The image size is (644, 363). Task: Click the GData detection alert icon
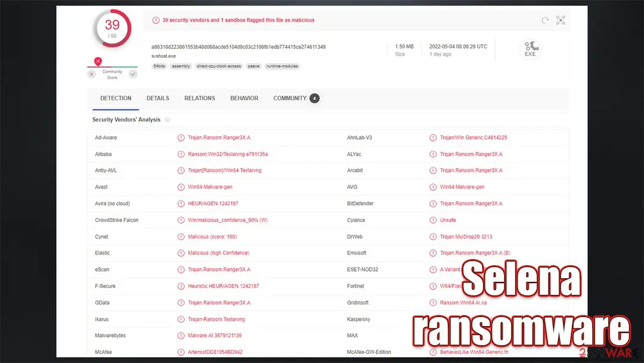[x=181, y=303]
